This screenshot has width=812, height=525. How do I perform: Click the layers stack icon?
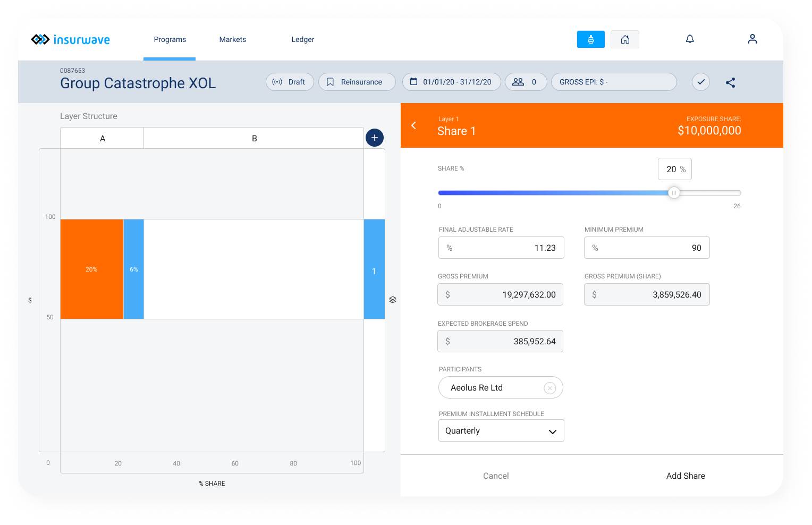pos(393,300)
